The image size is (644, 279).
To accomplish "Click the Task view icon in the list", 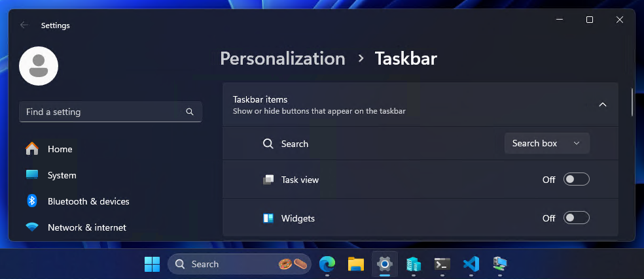I will (x=268, y=180).
